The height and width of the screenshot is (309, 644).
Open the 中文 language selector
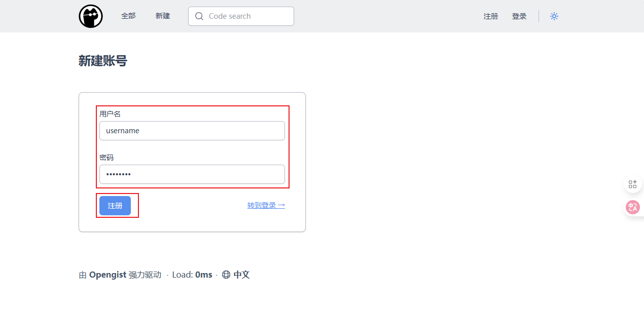(x=241, y=275)
